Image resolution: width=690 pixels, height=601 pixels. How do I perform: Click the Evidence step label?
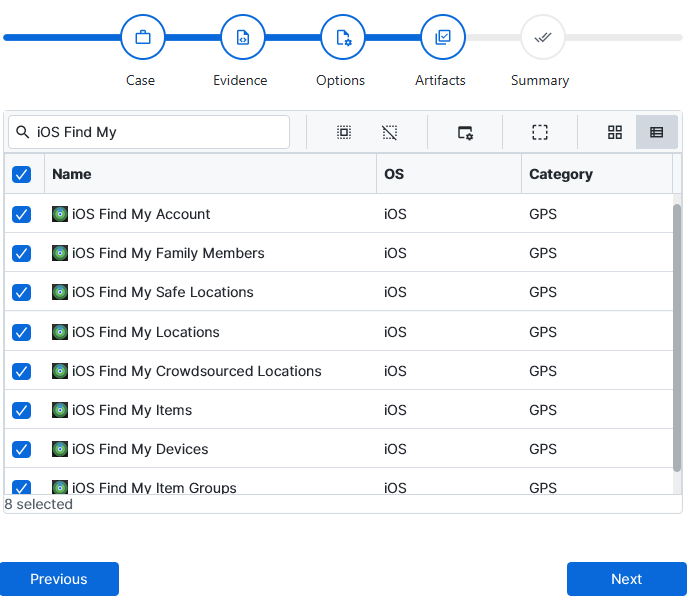pos(240,81)
